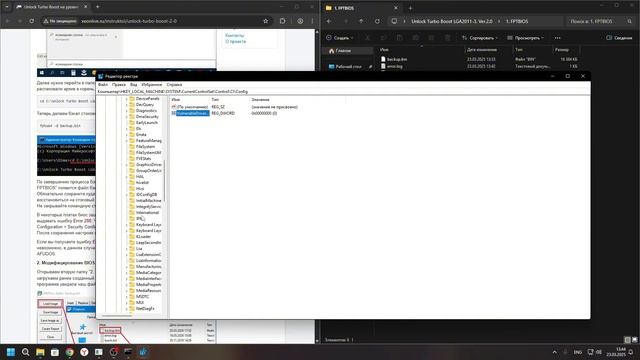The height and width of the screenshot is (360, 640).
Task: Select the GroupOrderList key in the tree
Action: tap(149, 171)
